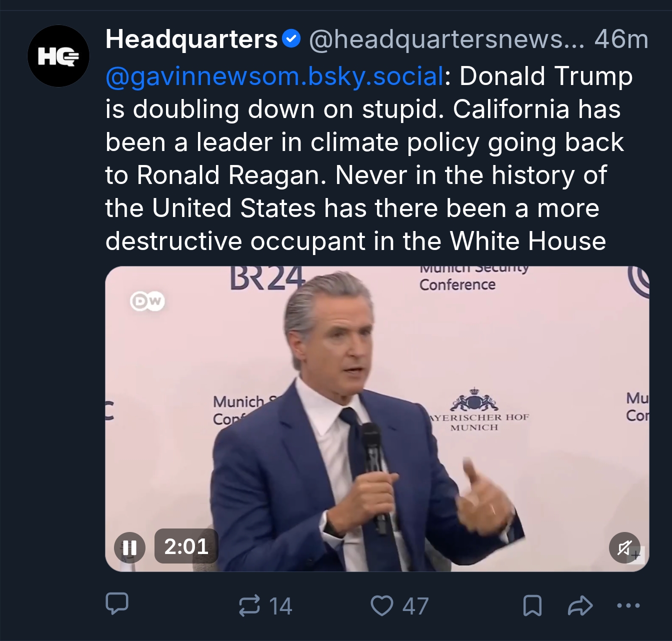
Task: Repost using the repost arrows icon
Action: [x=249, y=605]
